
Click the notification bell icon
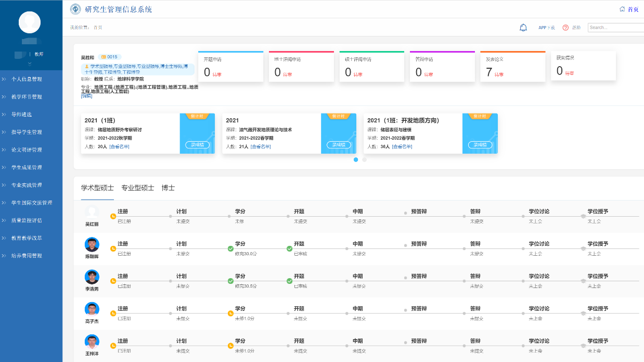523,28
